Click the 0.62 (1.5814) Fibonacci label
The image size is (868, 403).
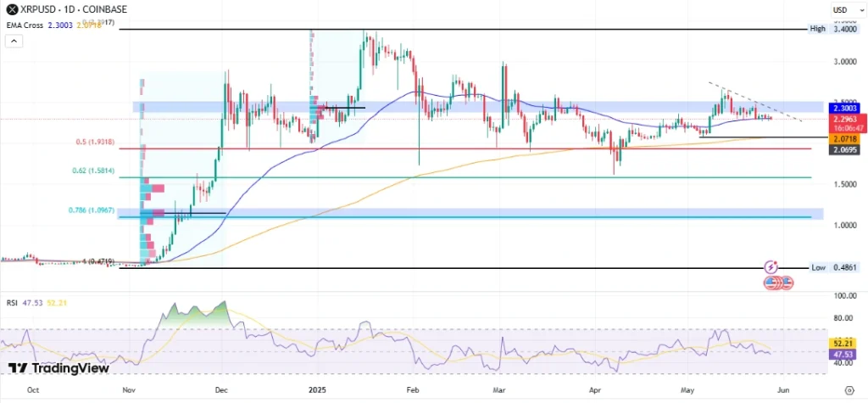click(93, 171)
